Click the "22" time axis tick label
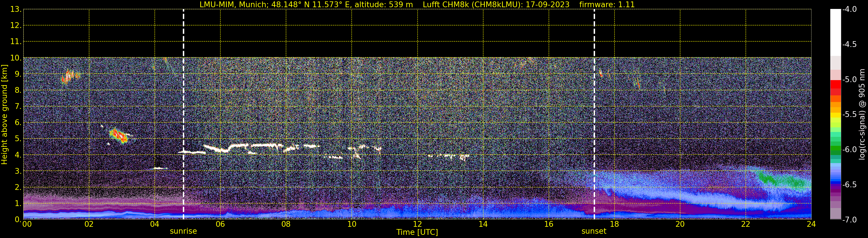 [746, 224]
